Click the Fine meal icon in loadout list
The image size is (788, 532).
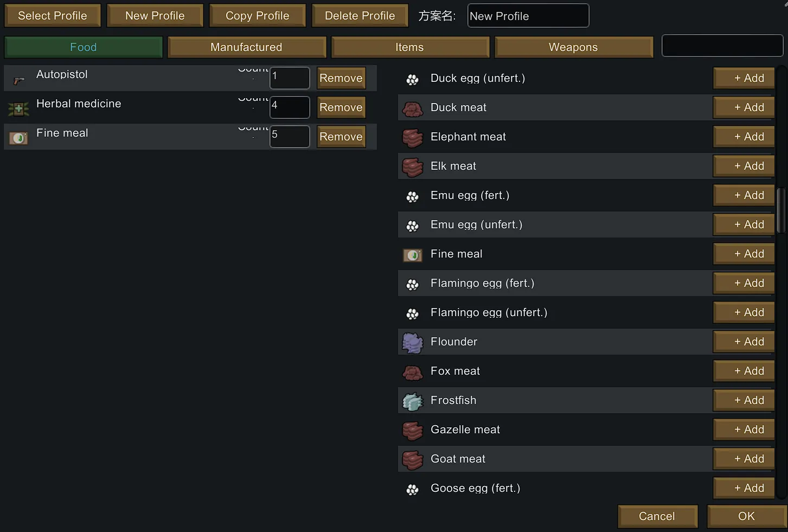click(18, 138)
